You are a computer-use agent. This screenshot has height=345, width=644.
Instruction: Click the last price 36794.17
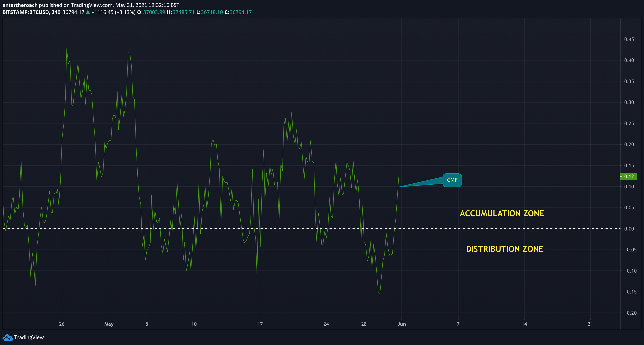click(74, 12)
